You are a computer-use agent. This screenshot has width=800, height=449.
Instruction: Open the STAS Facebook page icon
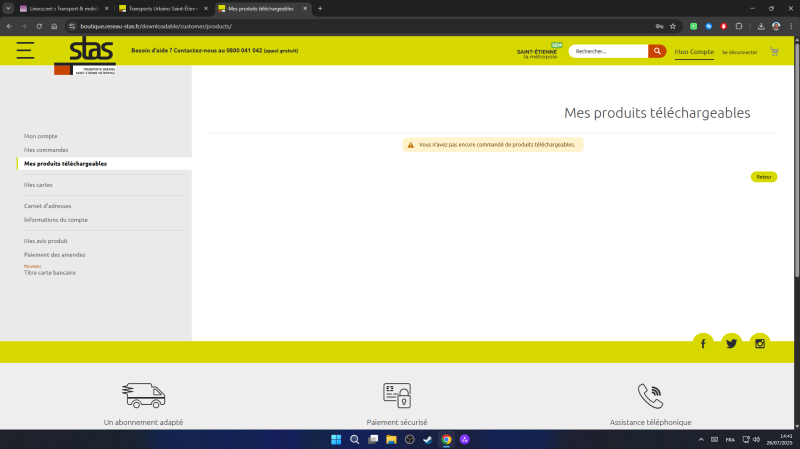[703, 343]
